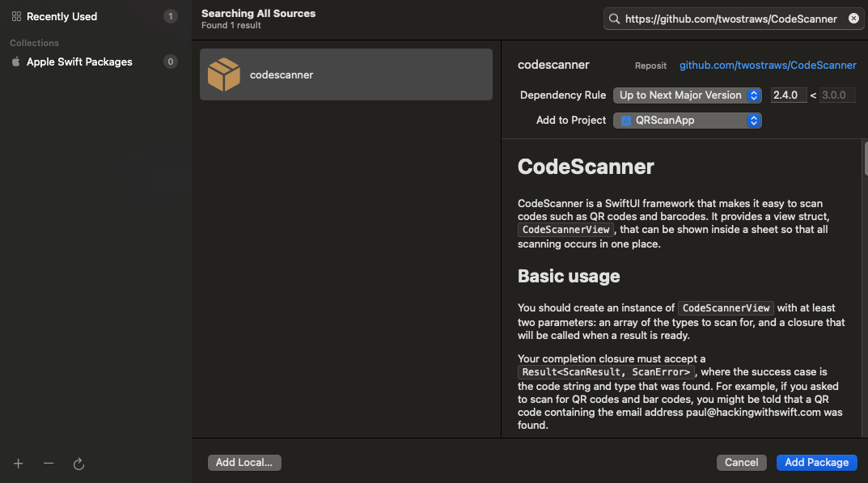Click the Add to Project label

[x=571, y=121]
